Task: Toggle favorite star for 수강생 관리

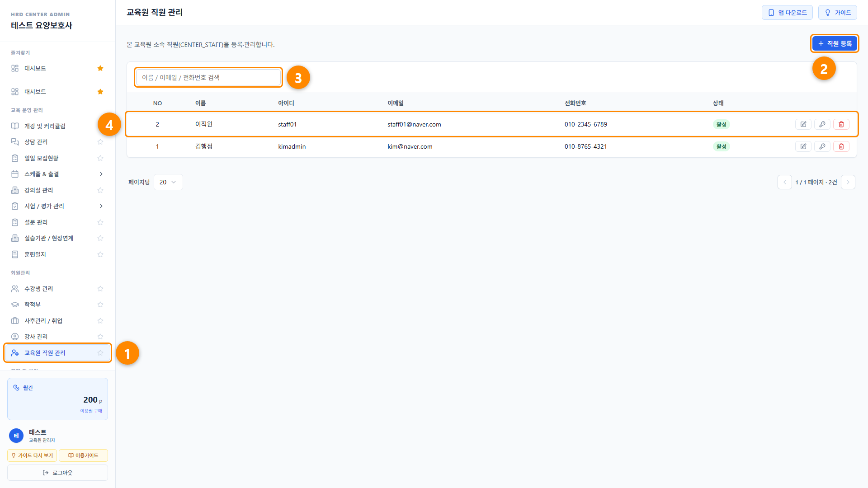Action: tap(100, 289)
